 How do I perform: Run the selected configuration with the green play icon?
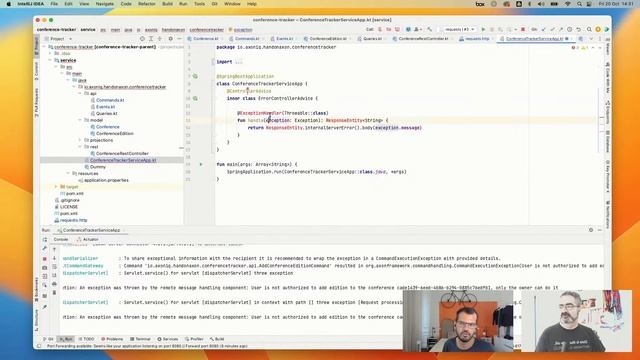click(483, 29)
